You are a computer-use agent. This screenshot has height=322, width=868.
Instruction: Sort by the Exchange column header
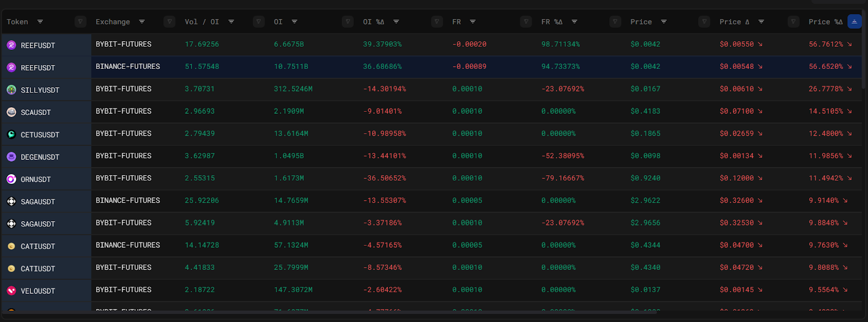[113, 22]
